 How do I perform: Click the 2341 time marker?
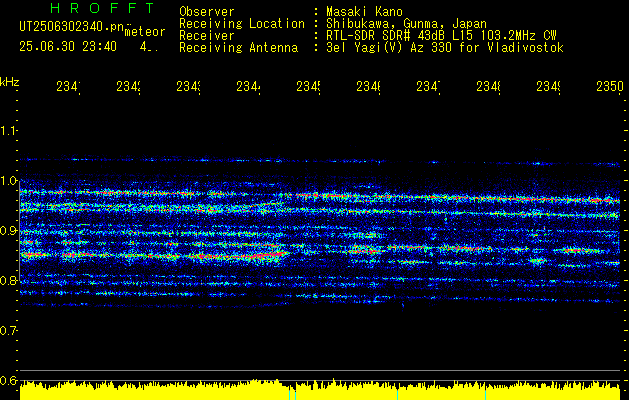tap(69, 87)
